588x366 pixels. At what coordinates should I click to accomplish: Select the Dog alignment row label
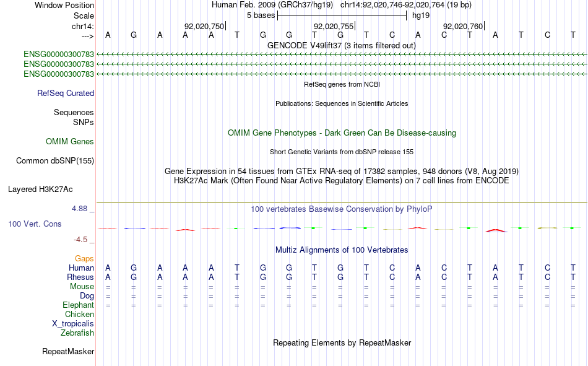[x=87, y=296]
